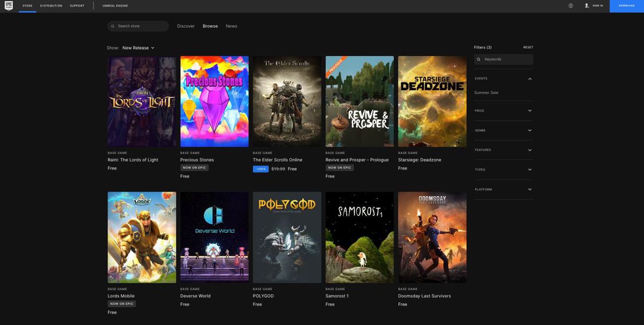Open Raini: The Lords of Light cover
This screenshot has height=325, width=644.
[x=142, y=101]
